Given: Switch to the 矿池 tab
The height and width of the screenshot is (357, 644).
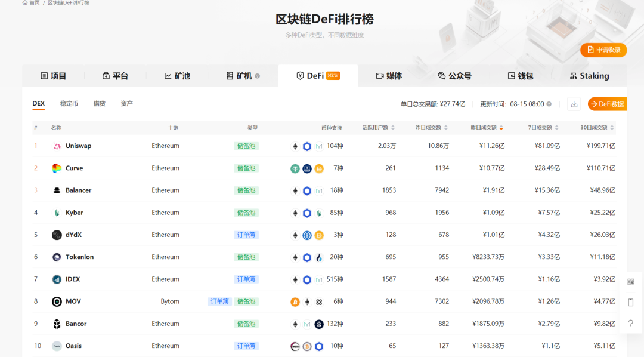Looking at the screenshot, I should pyautogui.click(x=177, y=76).
